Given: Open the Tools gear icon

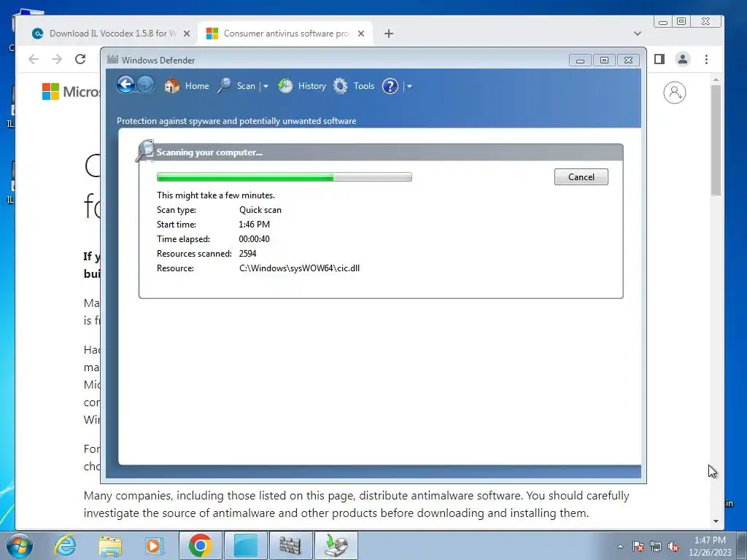Looking at the screenshot, I should click(340, 86).
